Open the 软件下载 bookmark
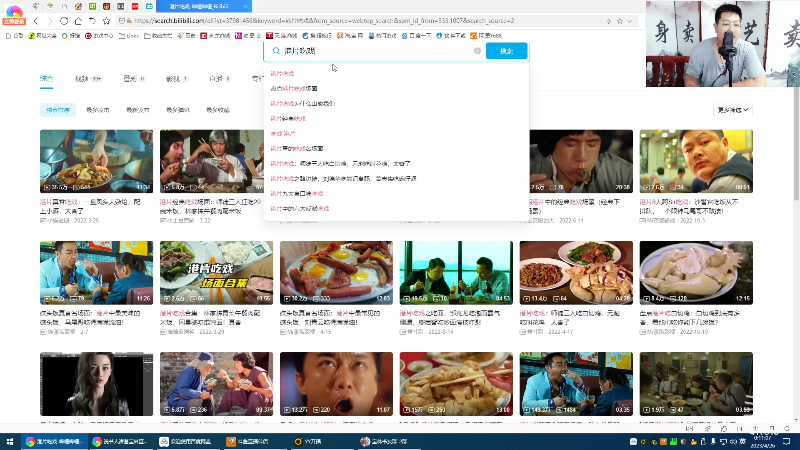The height and width of the screenshot is (450, 800). pos(451,36)
